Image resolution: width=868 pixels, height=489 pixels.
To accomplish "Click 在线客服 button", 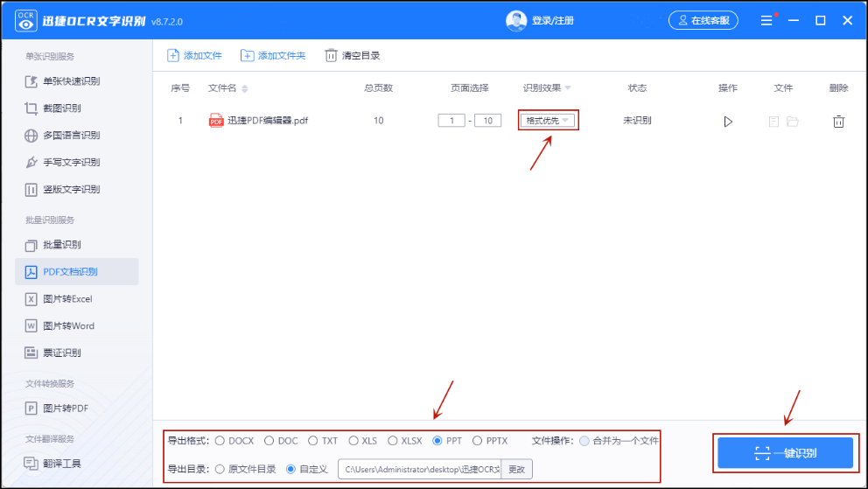I will [x=703, y=20].
